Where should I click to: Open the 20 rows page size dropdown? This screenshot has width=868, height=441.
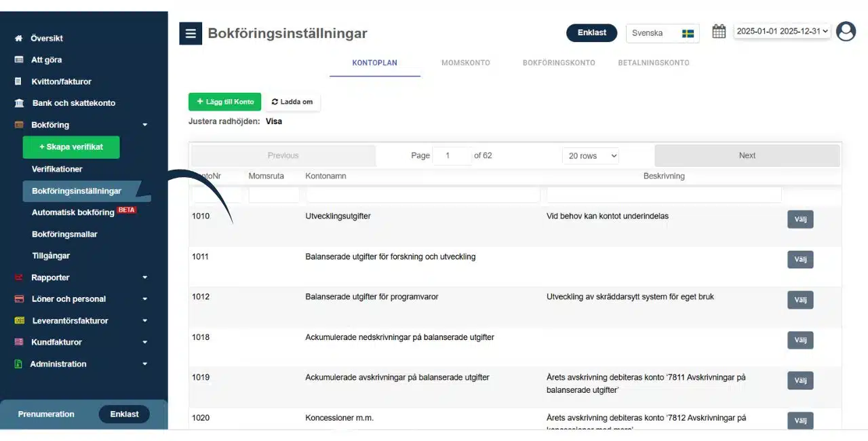click(x=591, y=156)
